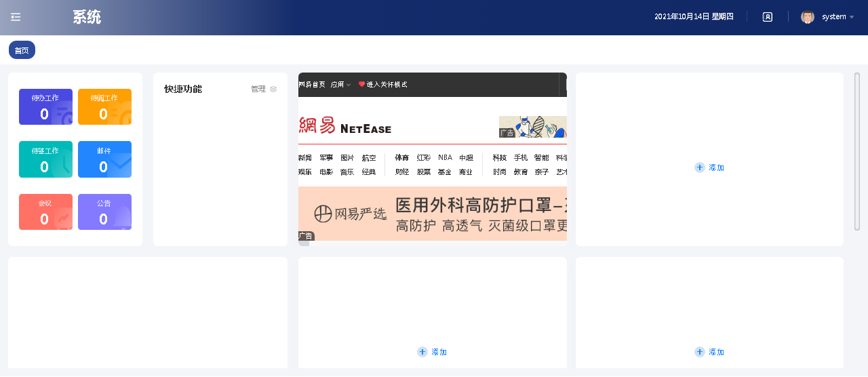This screenshot has height=377, width=868.
Task: Select the 首页 tab
Action: pos(22,50)
